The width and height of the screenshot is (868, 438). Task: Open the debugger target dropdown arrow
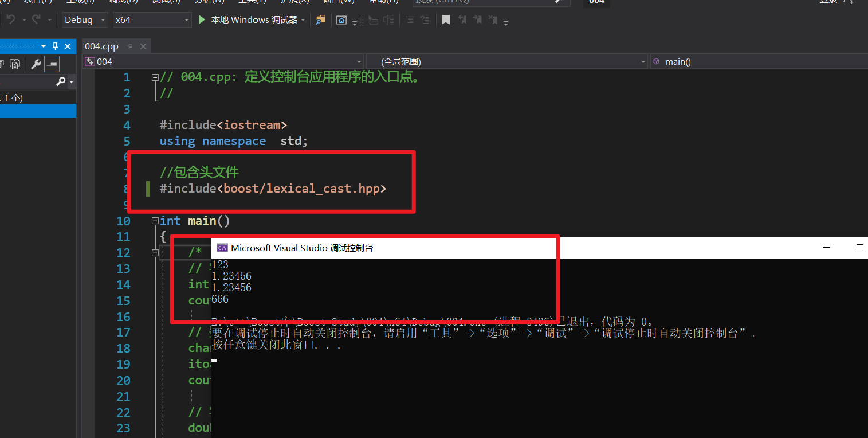(x=303, y=20)
